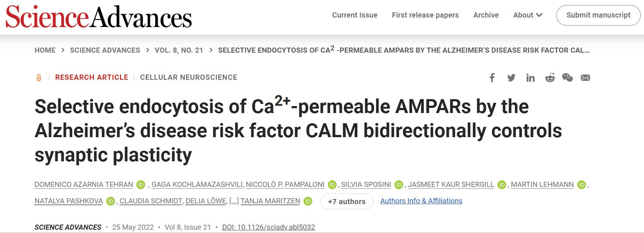The width and height of the screenshot is (644, 233).
Task: Share article on LinkedIn
Action: 530,78
